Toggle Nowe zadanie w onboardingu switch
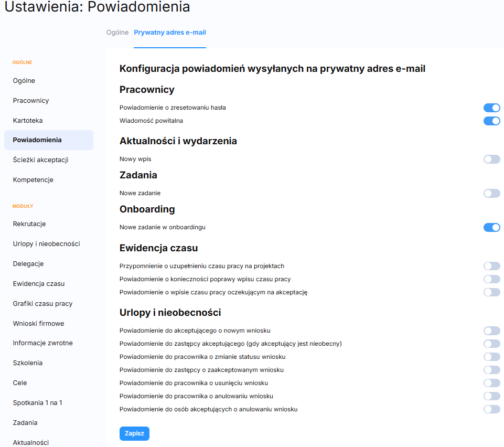 click(491, 228)
